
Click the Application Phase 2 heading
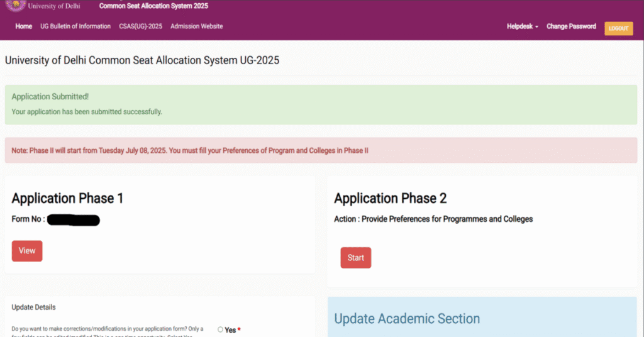[x=390, y=199]
